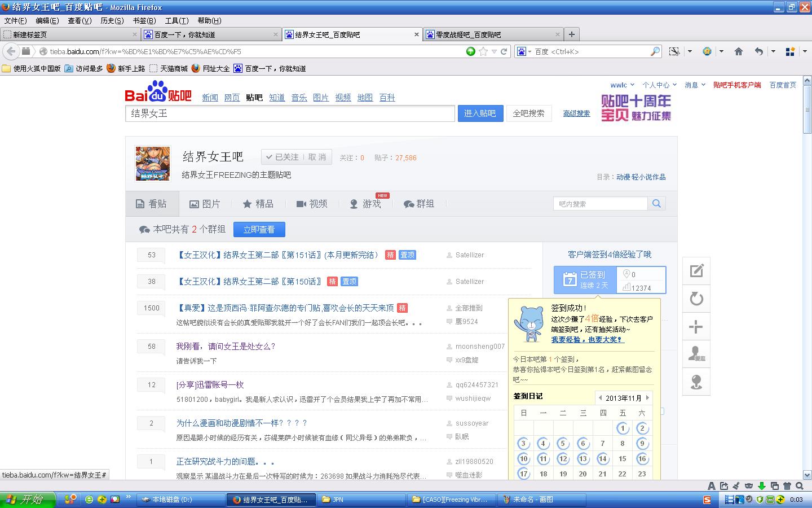Click the refresh circle icon in the right sidebar
The image size is (812, 508).
(697, 299)
